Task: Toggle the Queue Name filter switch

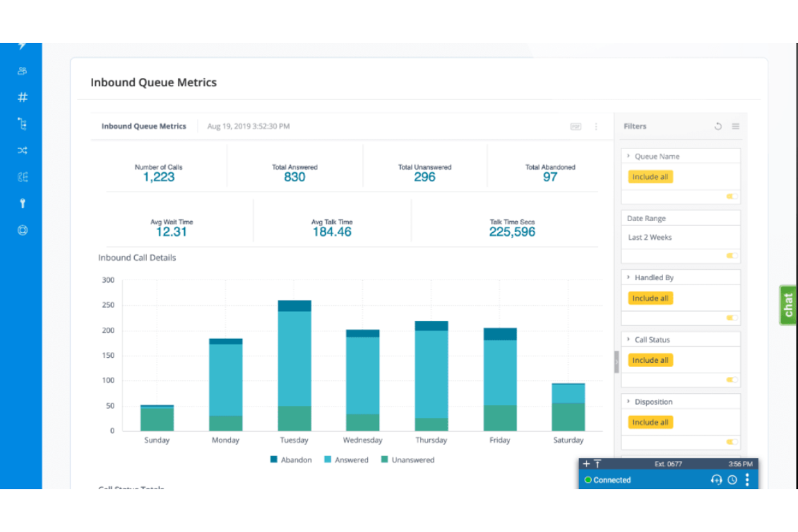Action: tap(731, 197)
